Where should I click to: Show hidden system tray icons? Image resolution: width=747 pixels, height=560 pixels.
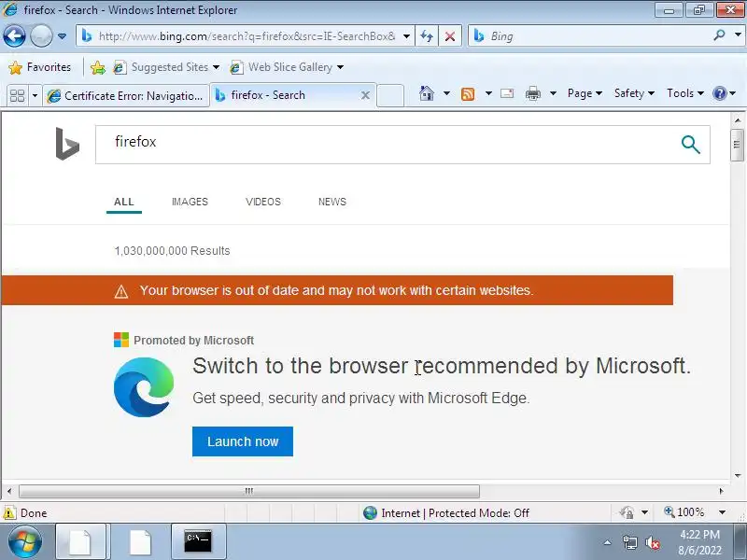pyautogui.click(x=608, y=542)
